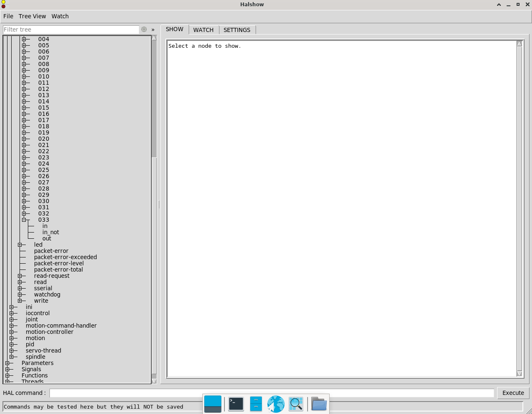The image size is (532, 414).
Task: Expand the motion-controller node
Action: click(12, 332)
